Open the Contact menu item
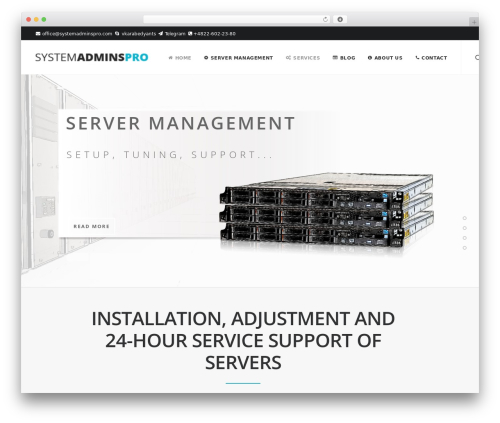Image resolution: width=500 pixels, height=423 pixels. 431,58
